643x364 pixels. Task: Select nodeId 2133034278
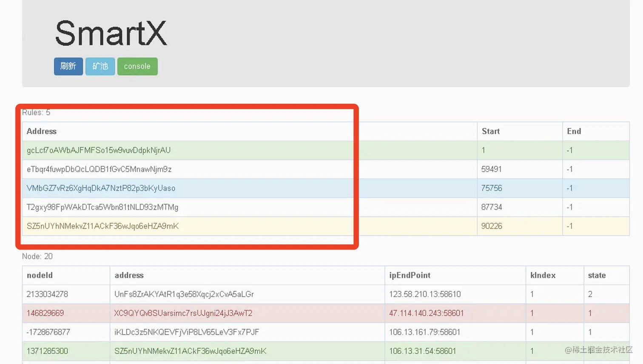pyautogui.click(x=47, y=294)
